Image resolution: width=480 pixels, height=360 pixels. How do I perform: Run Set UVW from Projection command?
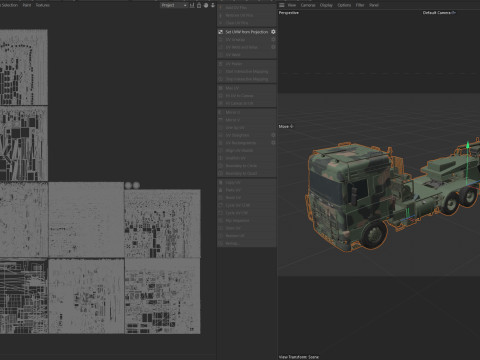(247, 32)
